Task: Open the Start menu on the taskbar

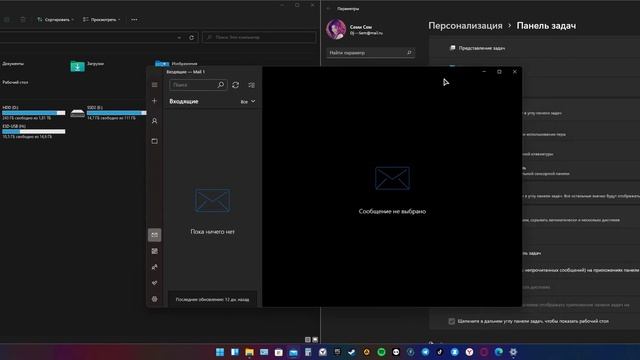Action: (x=220, y=352)
